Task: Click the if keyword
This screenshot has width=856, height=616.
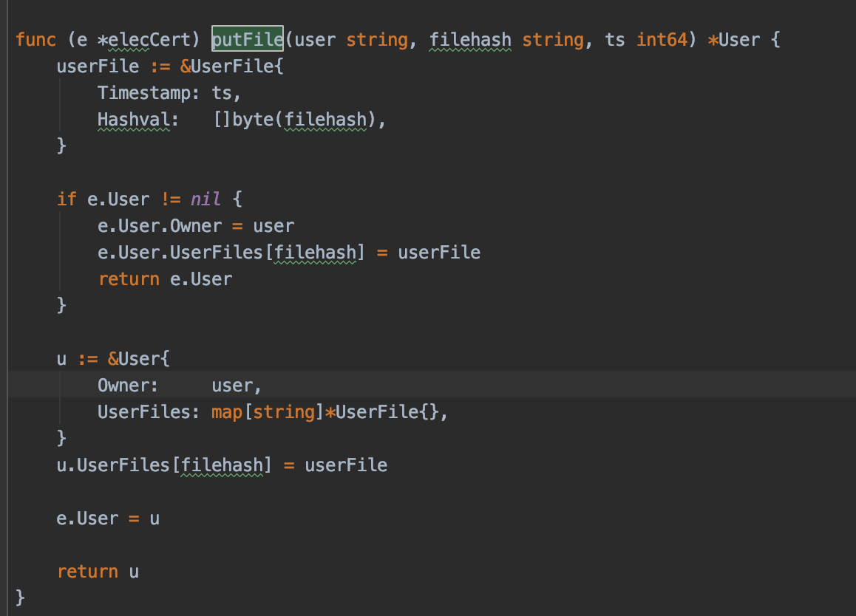Action: tap(67, 199)
